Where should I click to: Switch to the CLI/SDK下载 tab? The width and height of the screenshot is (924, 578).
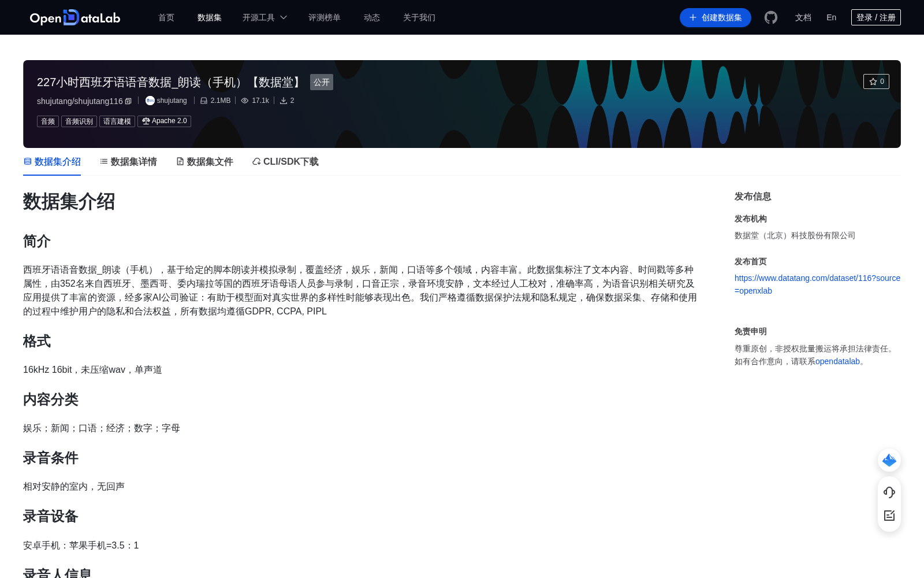pos(285,162)
